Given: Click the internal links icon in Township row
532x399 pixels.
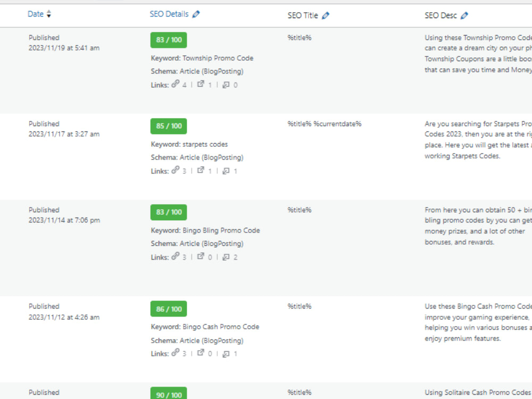Looking at the screenshot, I should pos(175,84).
